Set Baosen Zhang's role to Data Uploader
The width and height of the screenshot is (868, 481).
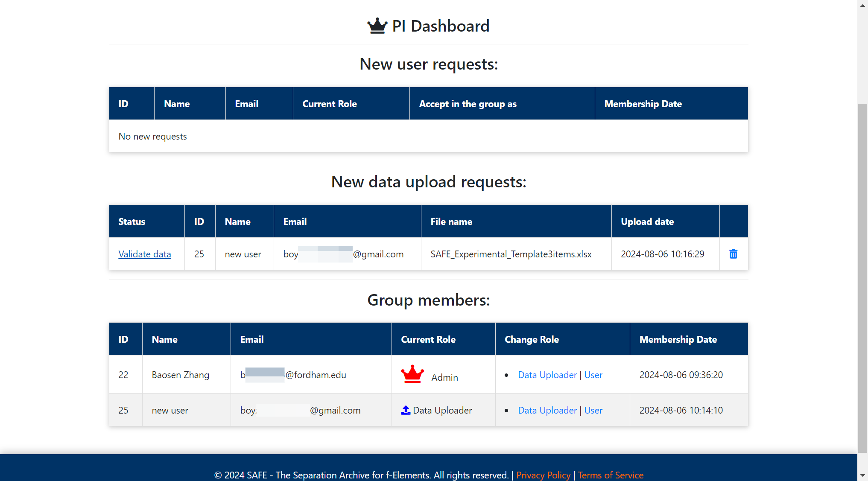click(547, 375)
